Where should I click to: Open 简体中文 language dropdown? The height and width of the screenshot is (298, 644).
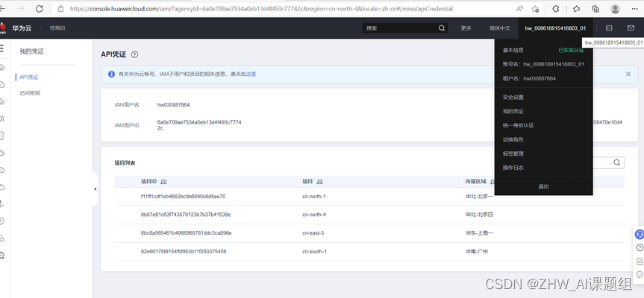point(499,28)
